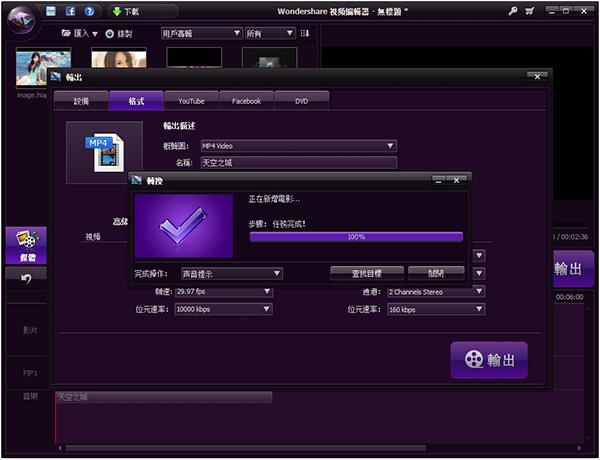Click the 100% progress bar
Screen dimensions: 600x460
coord(356,237)
